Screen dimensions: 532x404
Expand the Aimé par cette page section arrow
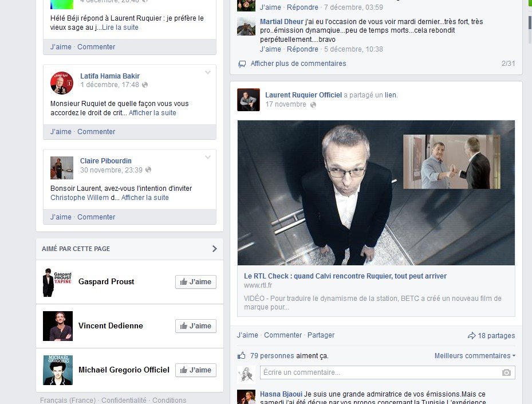coord(214,249)
